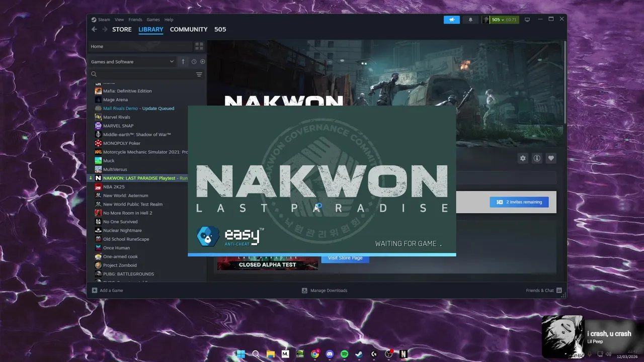This screenshot has width=644, height=362.
Task: Select One-armed cook in library
Action: click(x=120, y=256)
